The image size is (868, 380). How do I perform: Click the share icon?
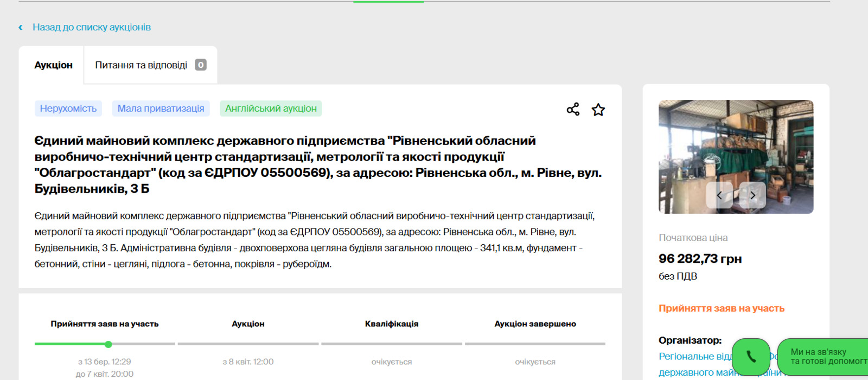[573, 109]
